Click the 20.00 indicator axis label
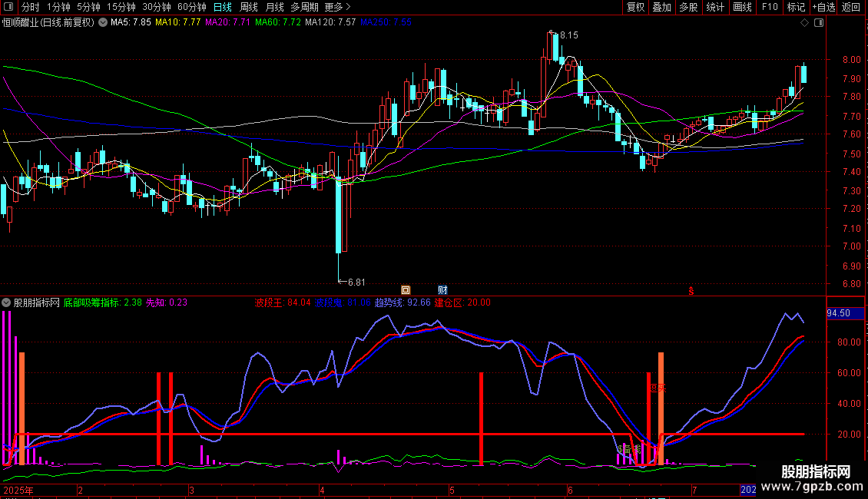Image resolution: width=868 pixels, height=499 pixels. 849,435
